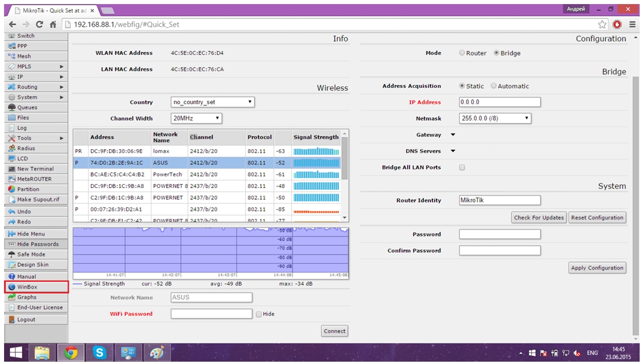Image resolution: width=642 pixels, height=364 pixels.
Task: Click Check For Updates button
Action: coord(539,217)
